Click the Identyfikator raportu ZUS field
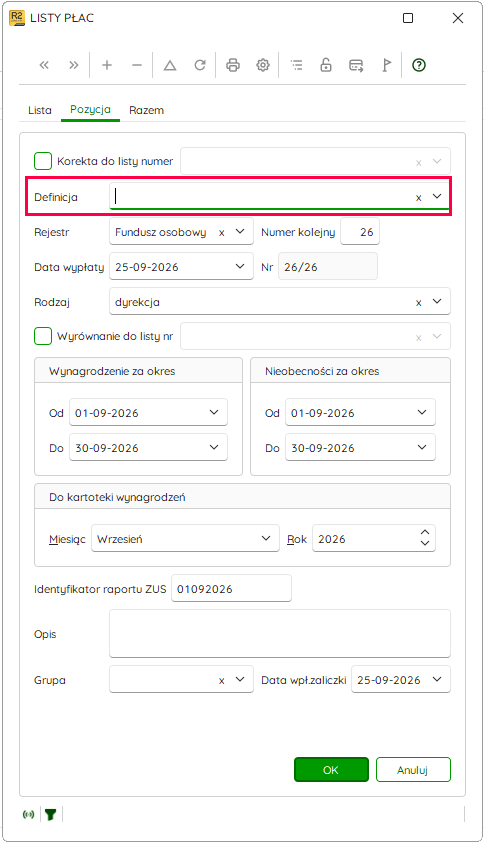Screen dimensions: 484x845 tap(231, 588)
